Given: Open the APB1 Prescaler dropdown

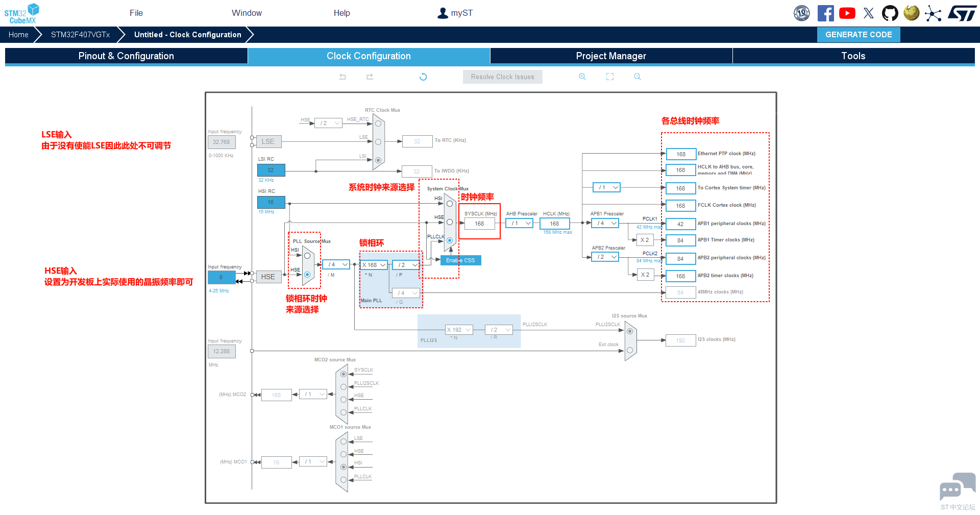Looking at the screenshot, I should (x=605, y=223).
